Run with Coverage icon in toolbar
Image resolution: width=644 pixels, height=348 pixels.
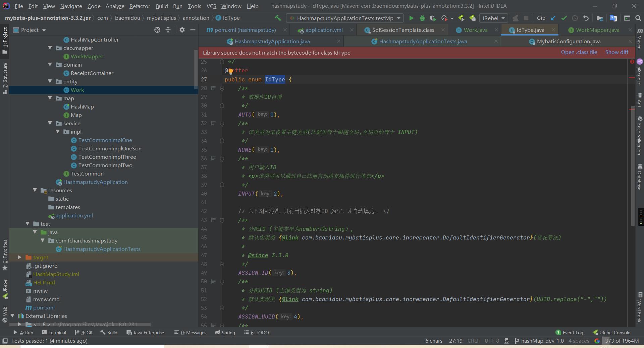point(433,18)
